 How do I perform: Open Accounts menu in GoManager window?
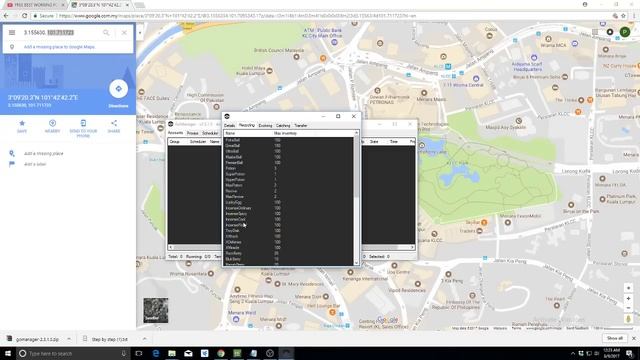(x=176, y=133)
